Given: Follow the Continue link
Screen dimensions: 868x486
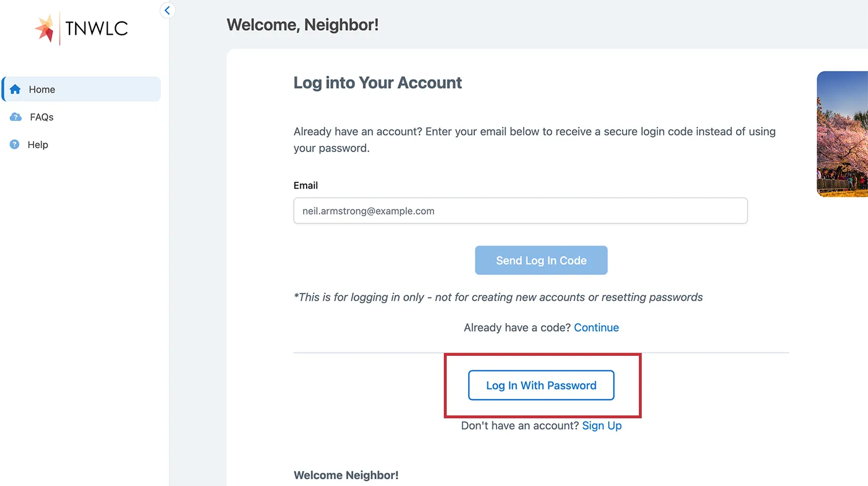Looking at the screenshot, I should 596,327.
